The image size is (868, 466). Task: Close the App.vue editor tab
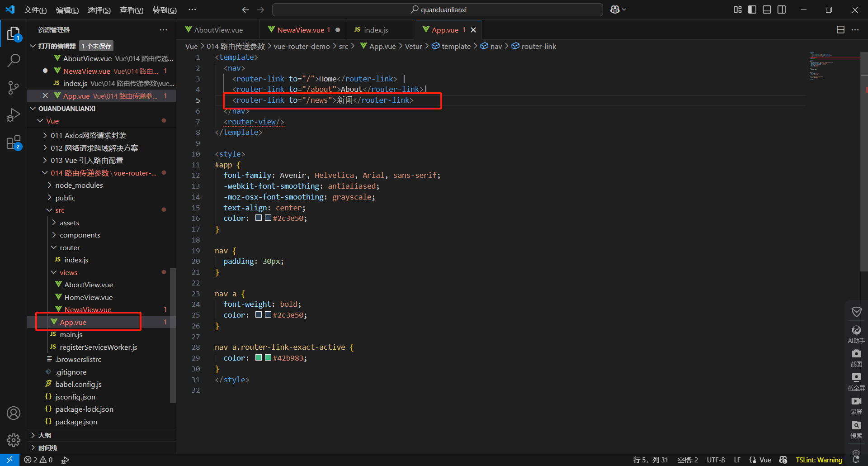click(x=473, y=30)
